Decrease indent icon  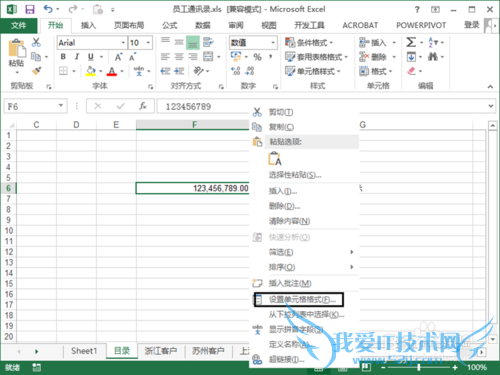[165, 71]
